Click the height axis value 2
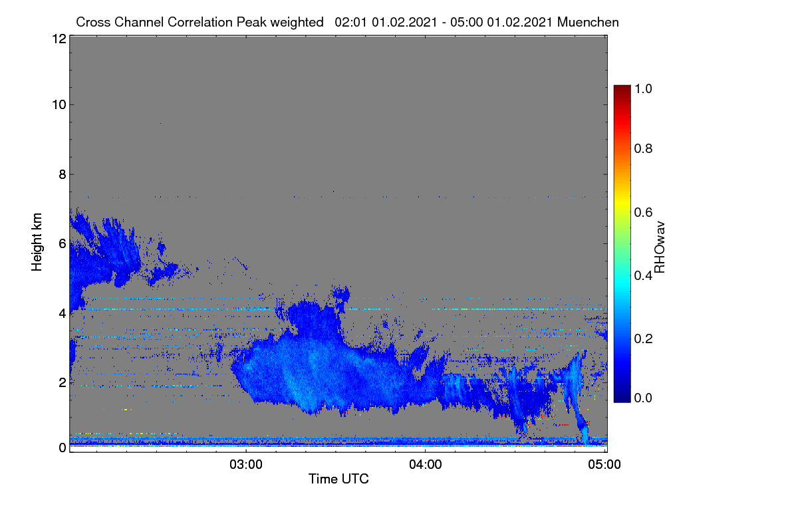Screen dimensions: 798x532 (x=62, y=382)
